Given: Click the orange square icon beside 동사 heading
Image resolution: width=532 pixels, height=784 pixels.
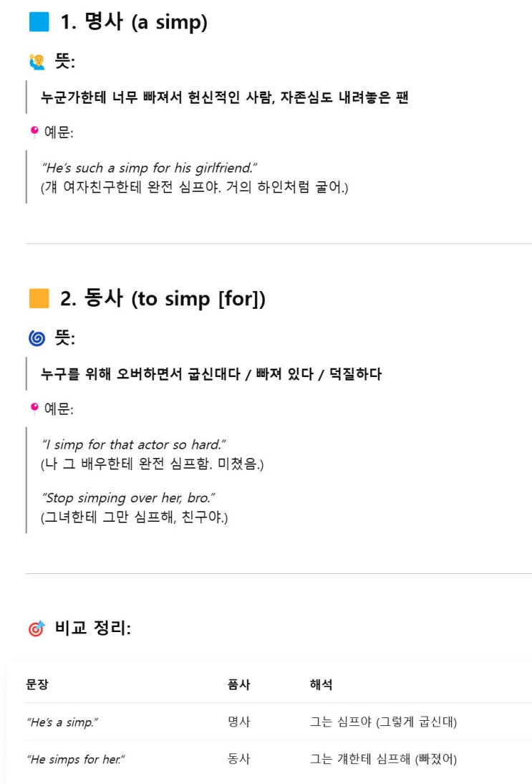Looking at the screenshot, I should click(39, 299).
